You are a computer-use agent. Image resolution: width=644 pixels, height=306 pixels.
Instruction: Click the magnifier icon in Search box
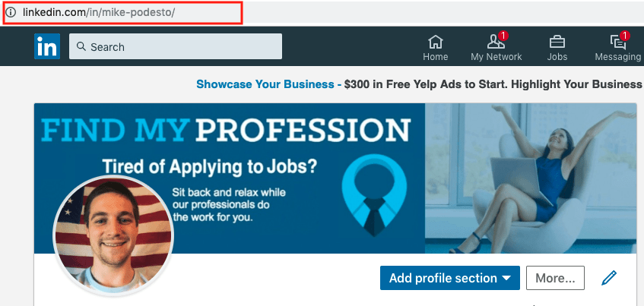coord(81,46)
